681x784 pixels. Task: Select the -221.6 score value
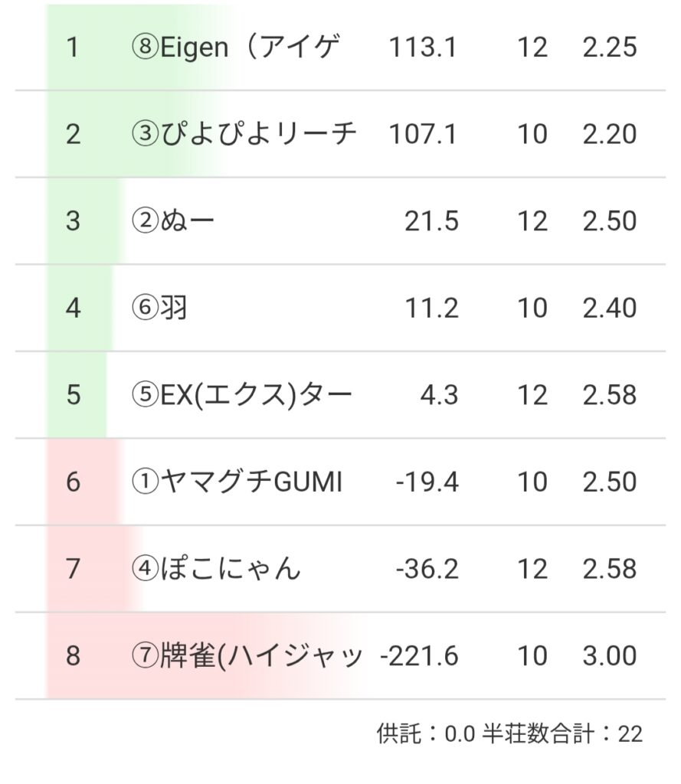(419, 656)
